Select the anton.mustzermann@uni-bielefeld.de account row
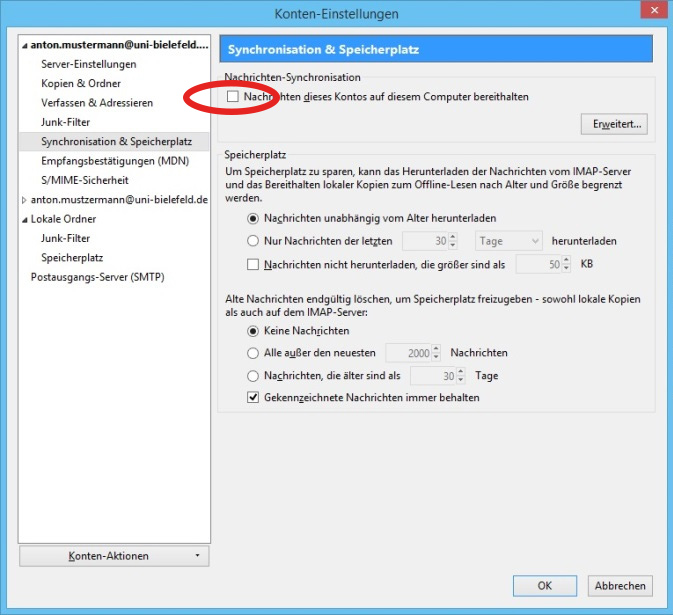 click(119, 200)
